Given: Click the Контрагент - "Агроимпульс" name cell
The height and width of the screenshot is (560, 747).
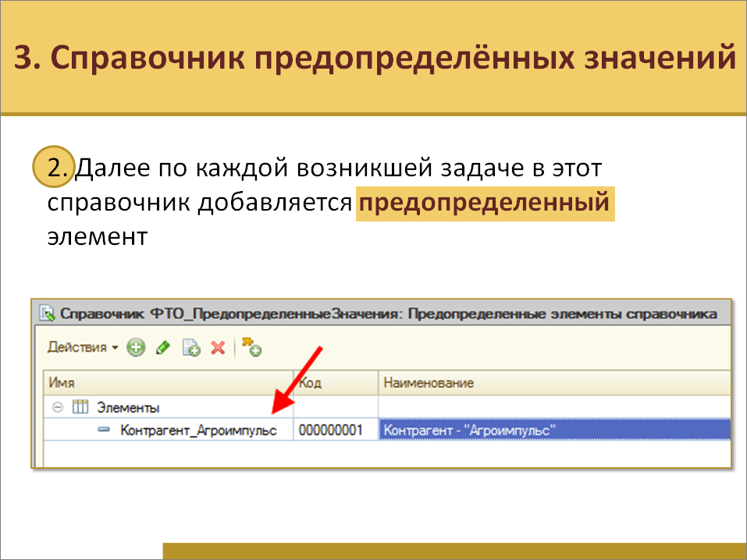Looking at the screenshot, I should 554,430.
